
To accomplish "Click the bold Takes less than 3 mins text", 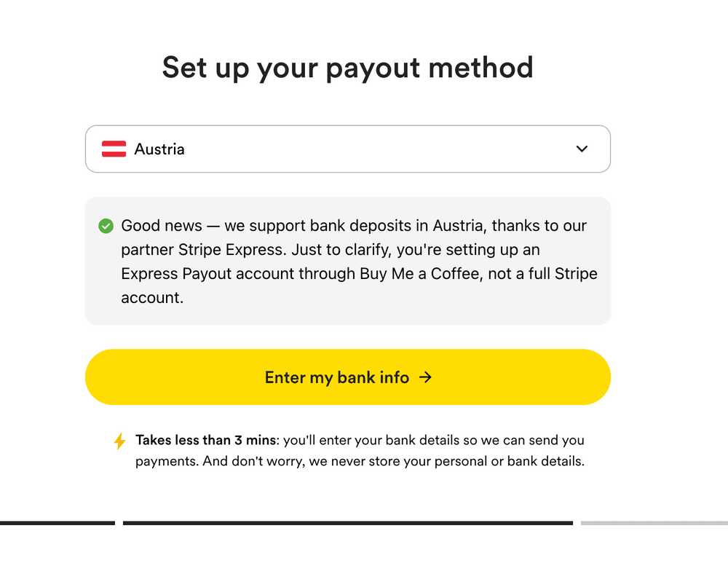I will [x=206, y=440].
